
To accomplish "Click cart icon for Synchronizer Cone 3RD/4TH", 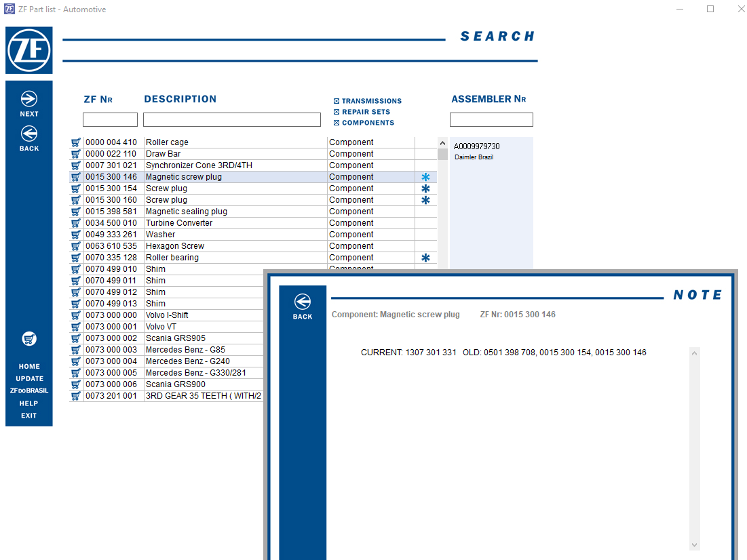I will (x=76, y=165).
